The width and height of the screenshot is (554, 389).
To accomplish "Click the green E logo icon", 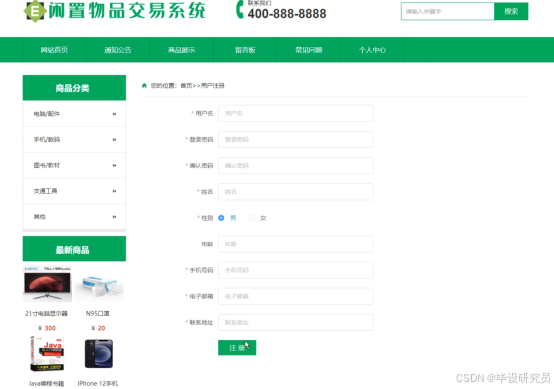I will coord(35,11).
